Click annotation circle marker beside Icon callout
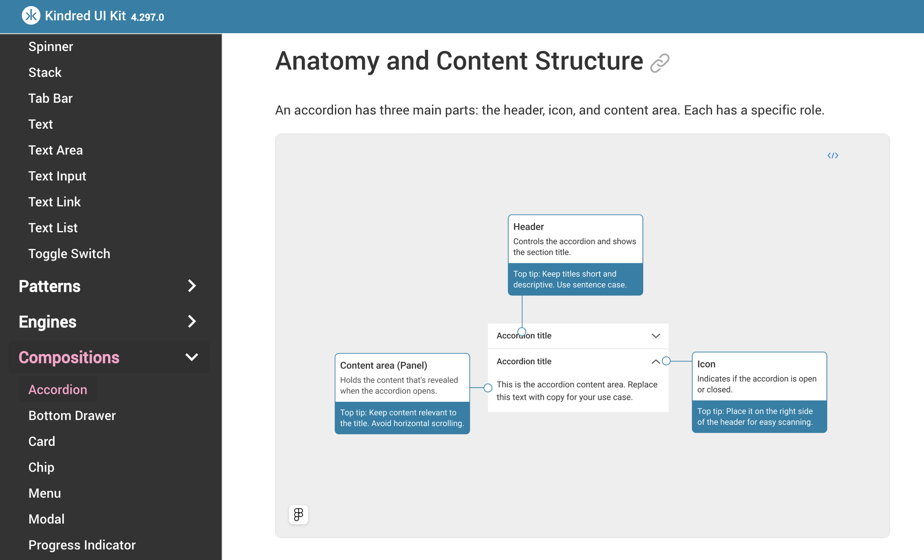Image resolution: width=924 pixels, height=560 pixels. pos(666,361)
